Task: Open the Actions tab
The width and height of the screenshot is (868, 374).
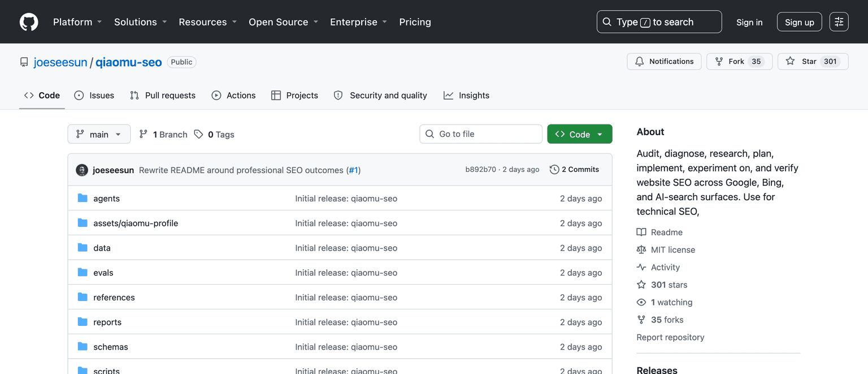Action: click(x=233, y=96)
